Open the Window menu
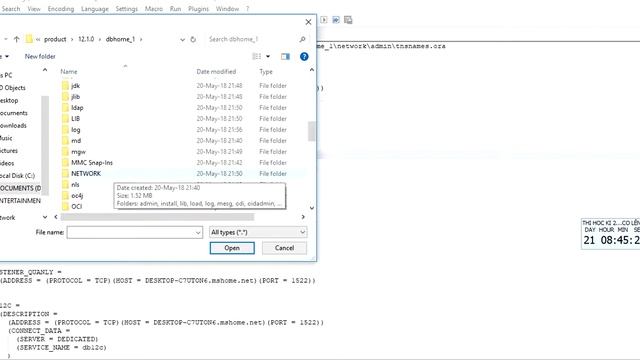This screenshot has width=640, height=360. click(227, 9)
